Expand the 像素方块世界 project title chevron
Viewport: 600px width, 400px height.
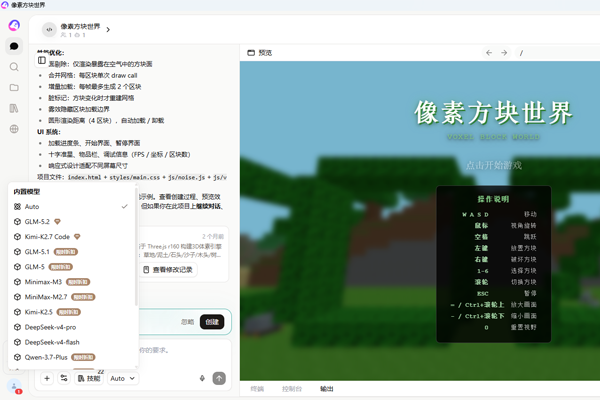pos(108,29)
